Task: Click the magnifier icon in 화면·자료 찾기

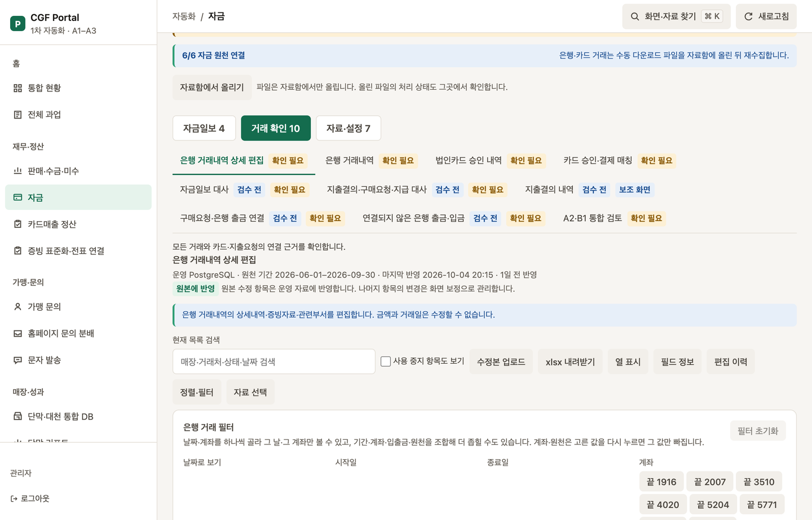Action: (635, 16)
